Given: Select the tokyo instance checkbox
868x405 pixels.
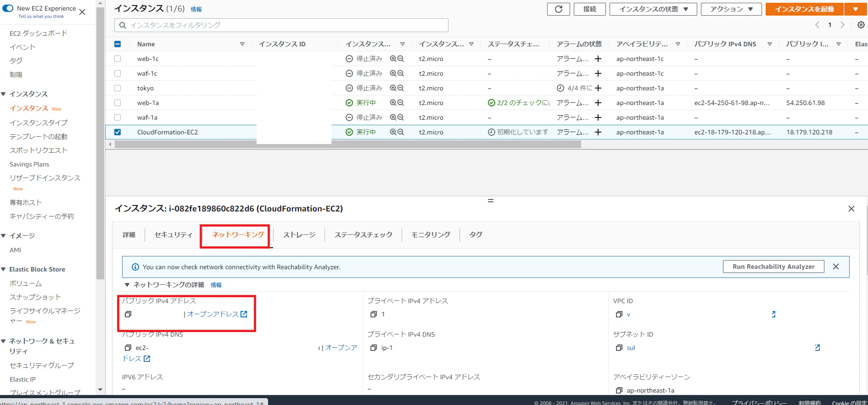Looking at the screenshot, I should click(118, 88).
